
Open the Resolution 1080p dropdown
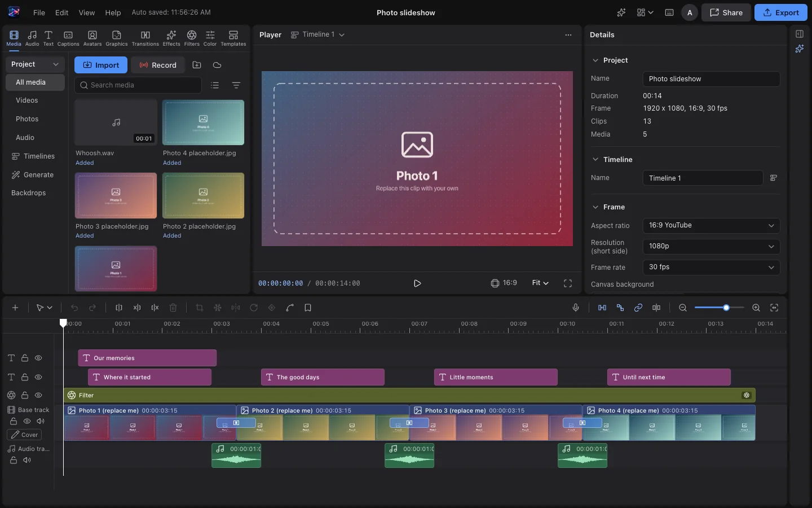[x=711, y=246]
